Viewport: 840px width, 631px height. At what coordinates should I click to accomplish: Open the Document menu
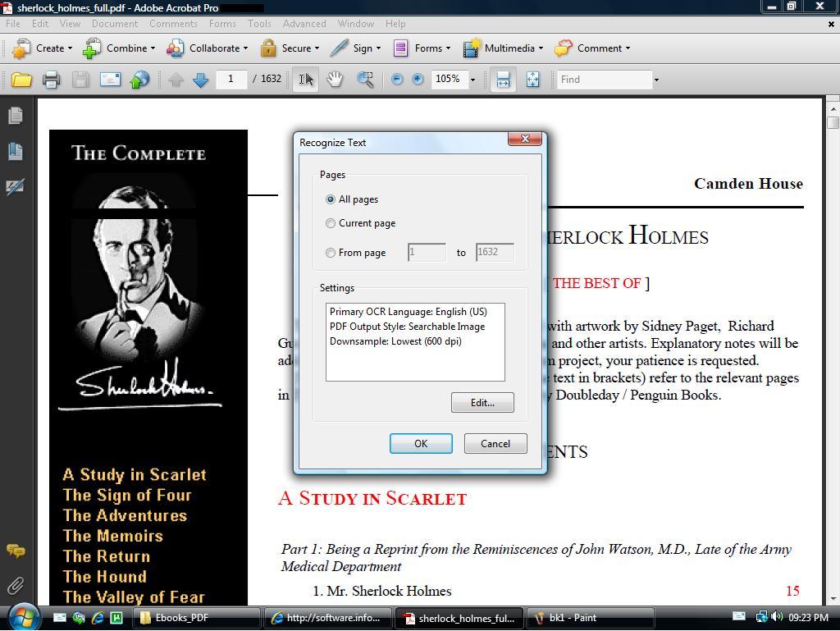tap(115, 24)
